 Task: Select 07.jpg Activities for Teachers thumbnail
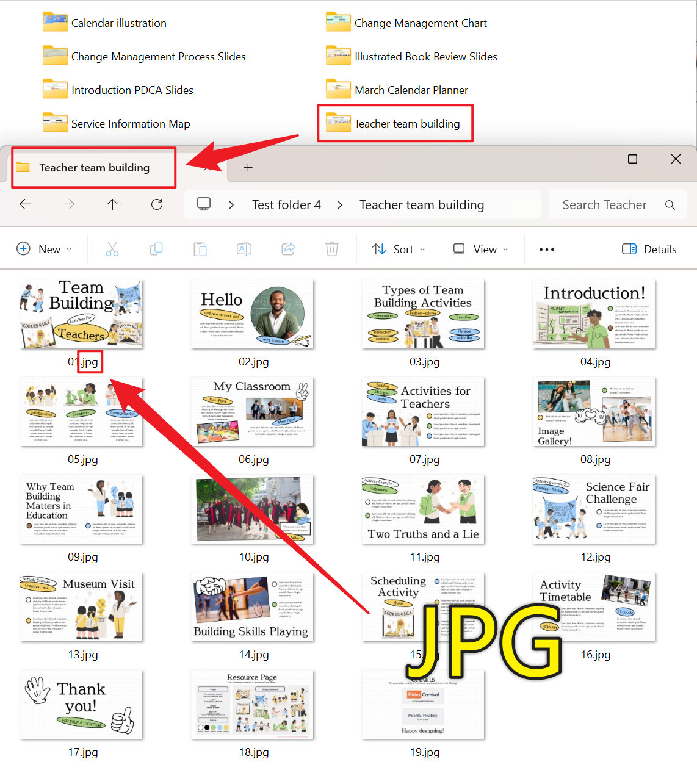(x=423, y=412)
